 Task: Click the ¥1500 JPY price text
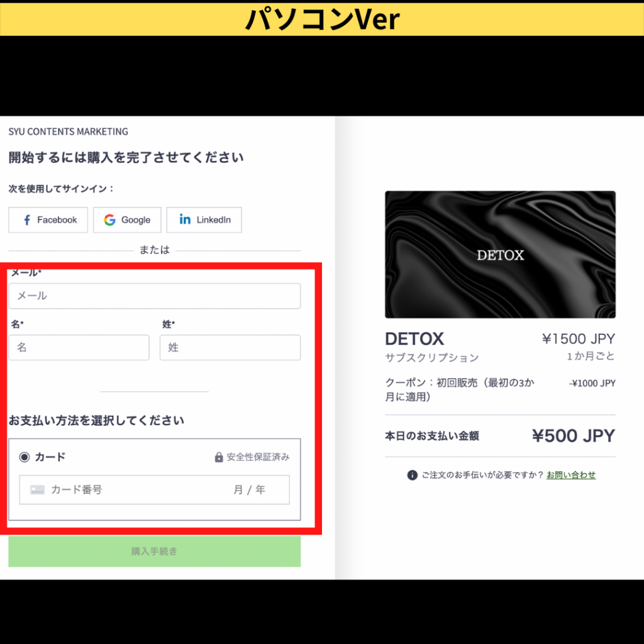pos(579,339)
